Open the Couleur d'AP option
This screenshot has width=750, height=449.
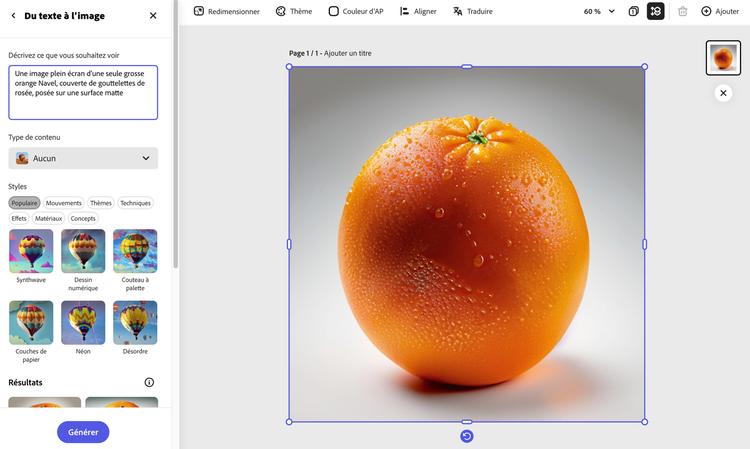click(x=356, y=11)
